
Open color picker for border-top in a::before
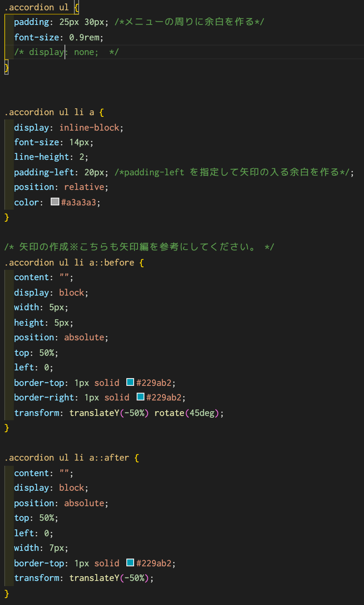tap(130, 382)
